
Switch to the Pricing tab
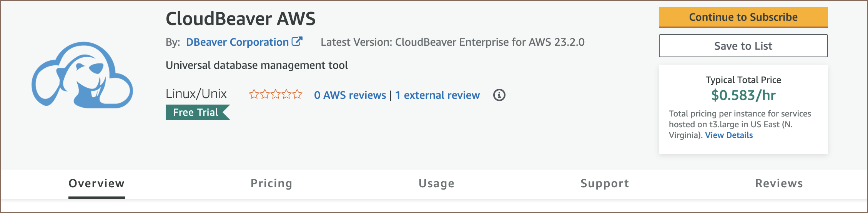click(271, 183)
